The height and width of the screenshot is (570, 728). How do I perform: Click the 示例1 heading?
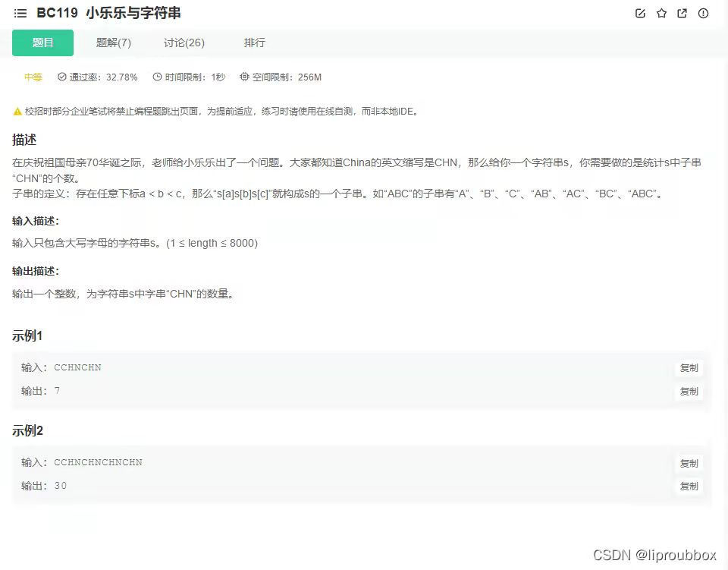coord(27,336)
